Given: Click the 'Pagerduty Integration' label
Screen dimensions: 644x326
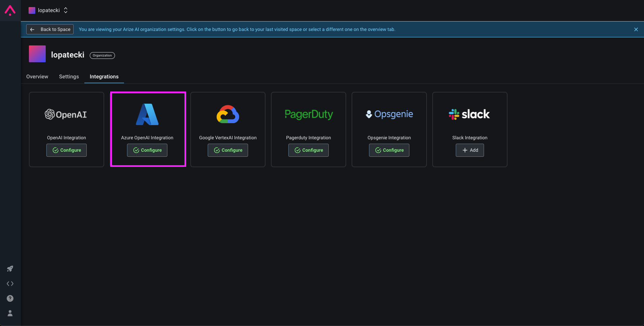Looking at the screenshot, I should [309, 138].
